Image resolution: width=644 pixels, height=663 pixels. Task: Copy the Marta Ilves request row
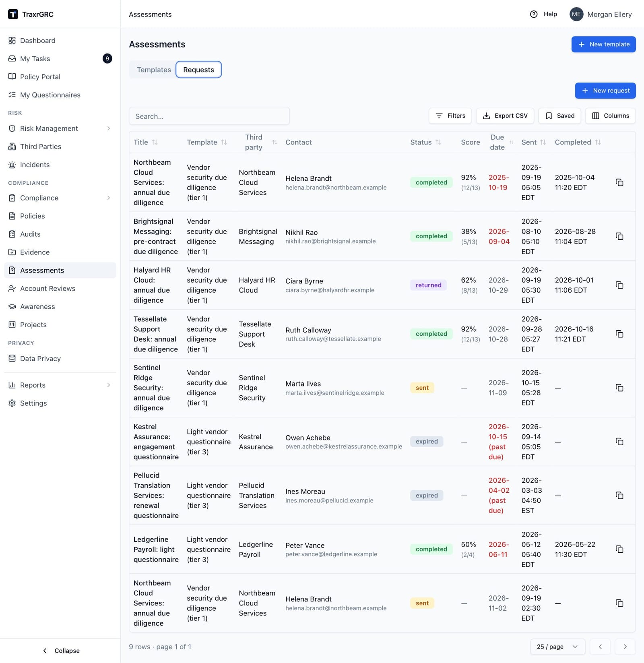click(x=619, y=388)
